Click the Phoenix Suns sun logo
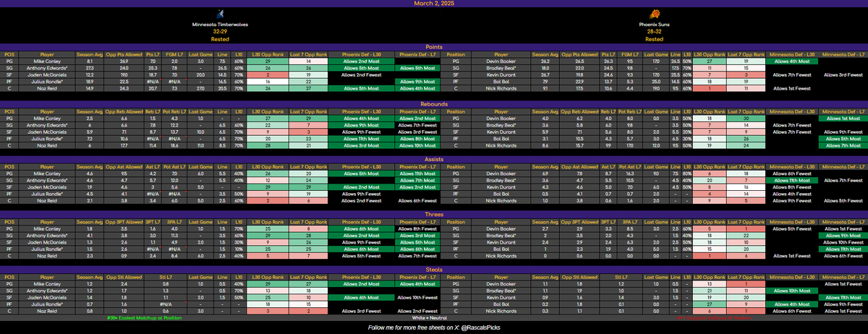 point(654,14)
